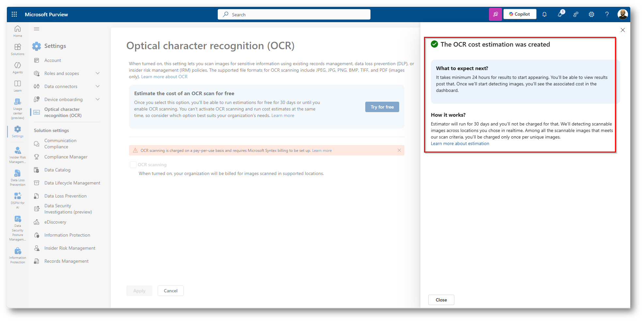The height and width of the screenshot is (322, 644).
Task: Open the help question mark icon
Action: [x=607, y=14]
